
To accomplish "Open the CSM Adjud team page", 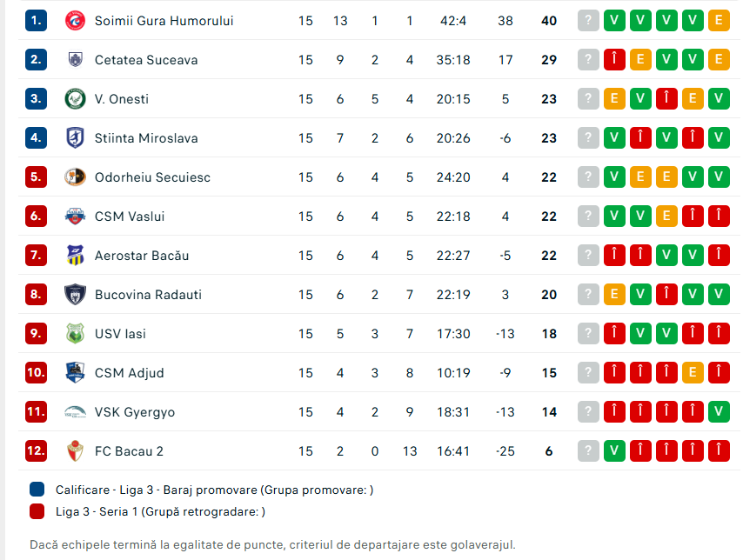I will click(x=129, y=373).
